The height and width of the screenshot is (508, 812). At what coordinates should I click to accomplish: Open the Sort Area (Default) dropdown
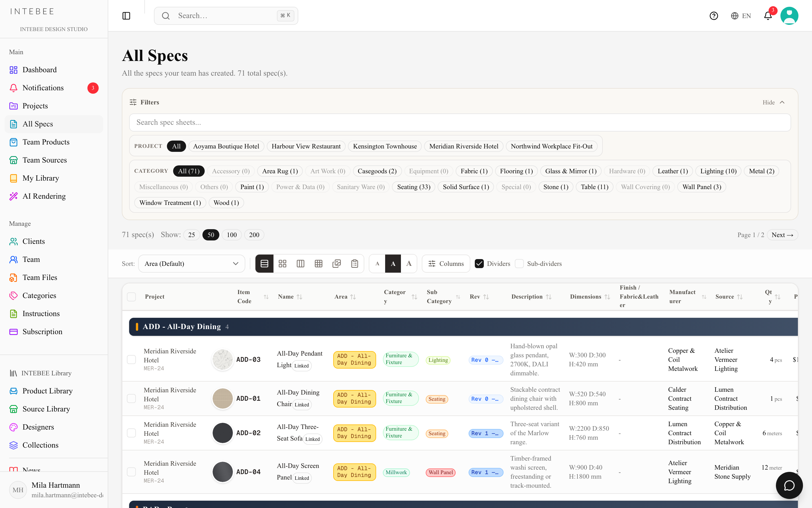tap(192, 264)
